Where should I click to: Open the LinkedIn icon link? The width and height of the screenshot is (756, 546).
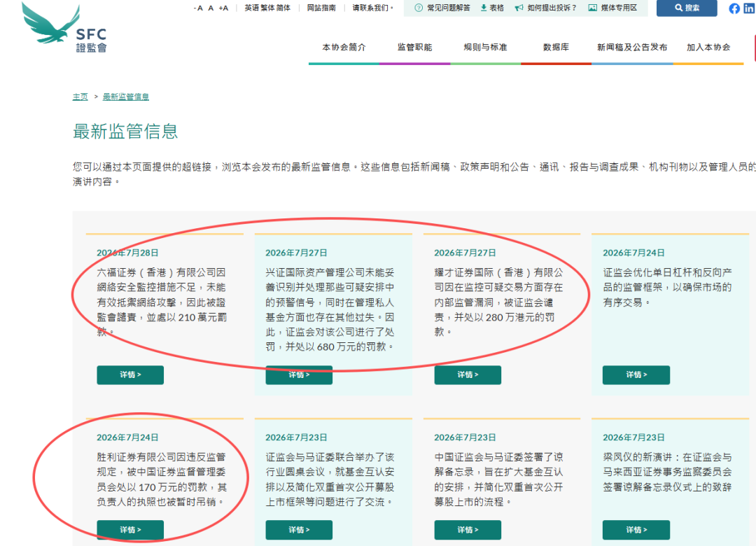click(x=749, y=8)
